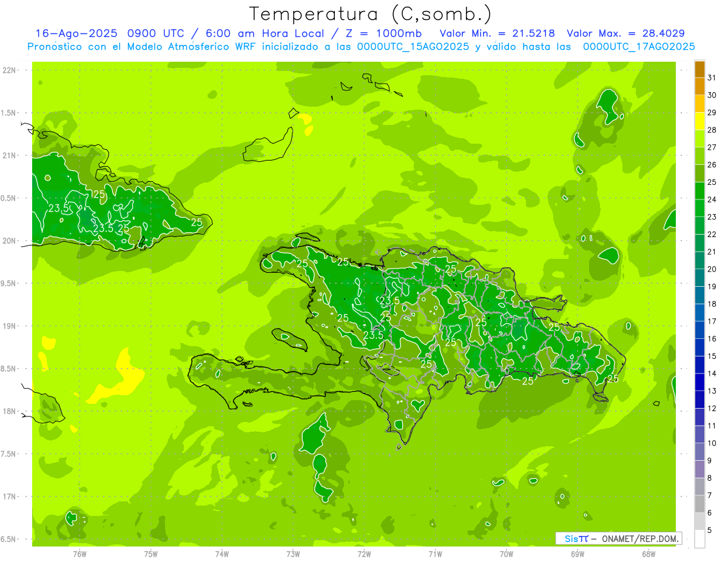Click the '17N' latitude label
This screenshot has height=562, width=728.
(x=10, y=497)
